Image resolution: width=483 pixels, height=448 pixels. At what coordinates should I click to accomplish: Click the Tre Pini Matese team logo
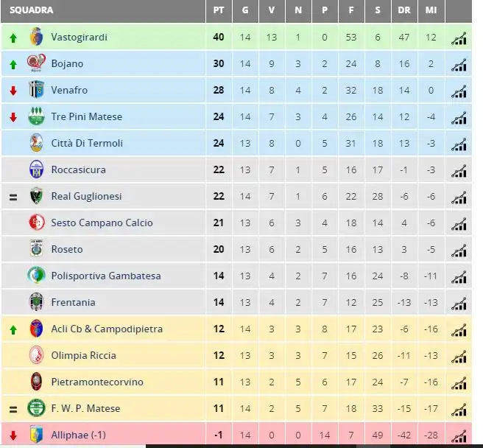point(36,116)
